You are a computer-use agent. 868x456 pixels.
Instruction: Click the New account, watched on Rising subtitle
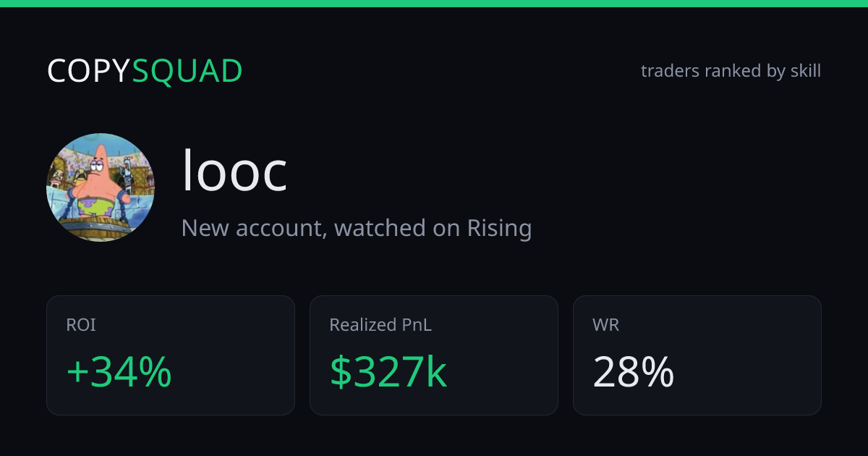tap(357, 228)
